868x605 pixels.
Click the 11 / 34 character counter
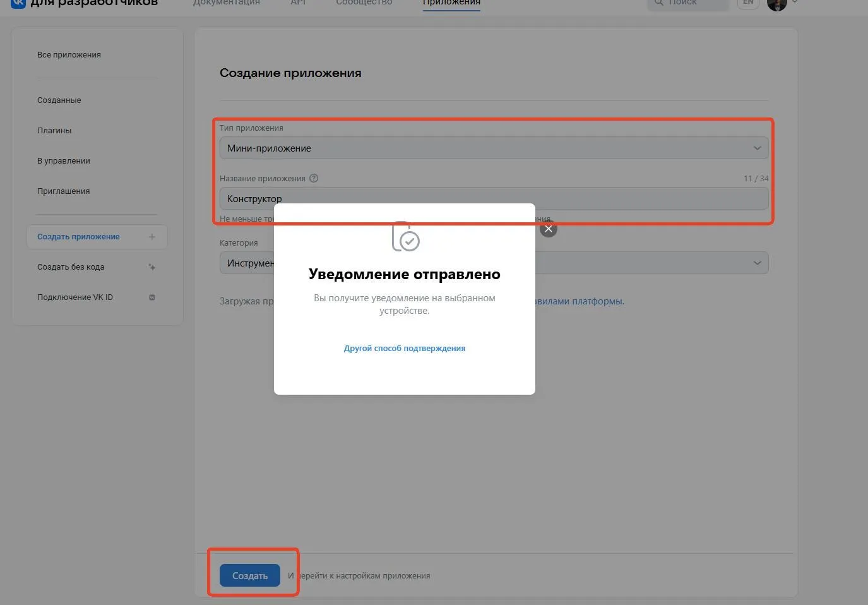pyautogui.click(x=756, y=179)
